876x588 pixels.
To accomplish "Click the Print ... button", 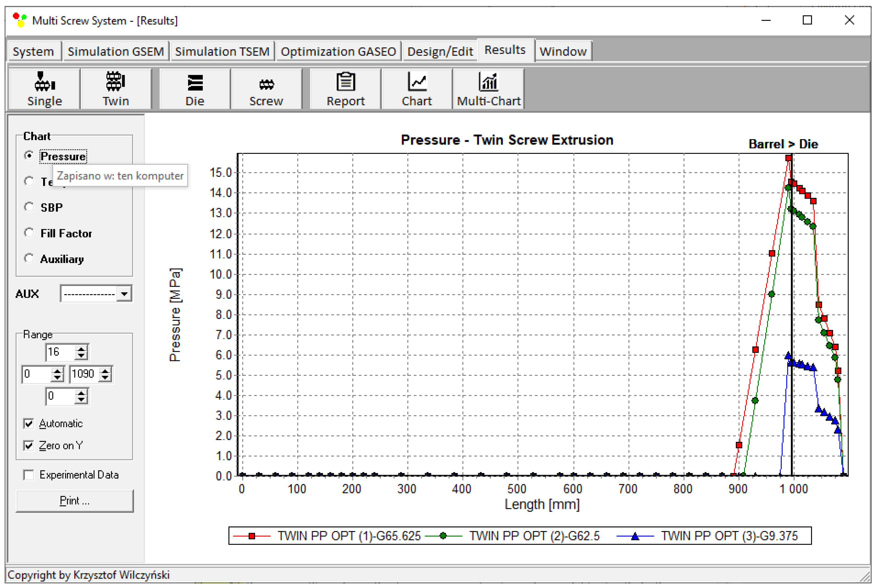I will [75, 501].
